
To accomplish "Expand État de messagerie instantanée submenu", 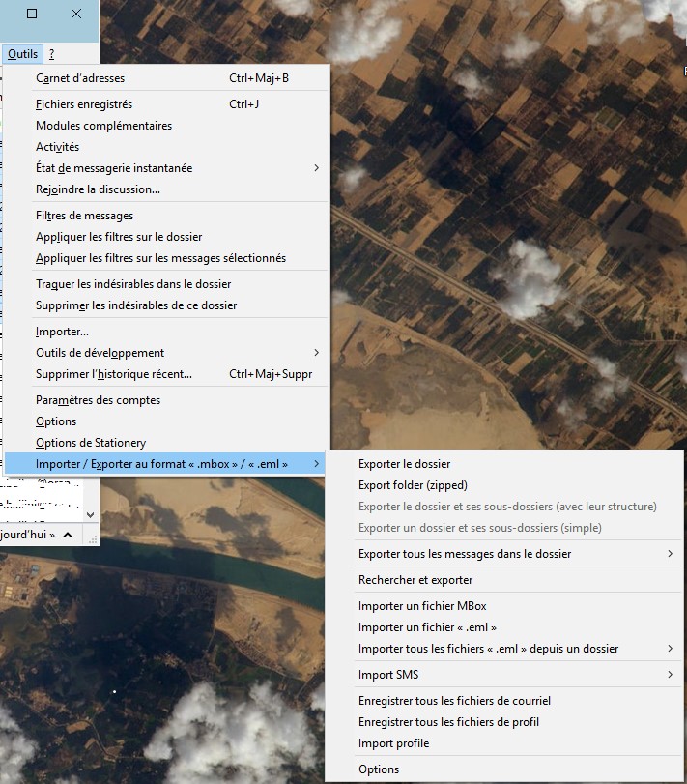I will click(x=167, y=168).
